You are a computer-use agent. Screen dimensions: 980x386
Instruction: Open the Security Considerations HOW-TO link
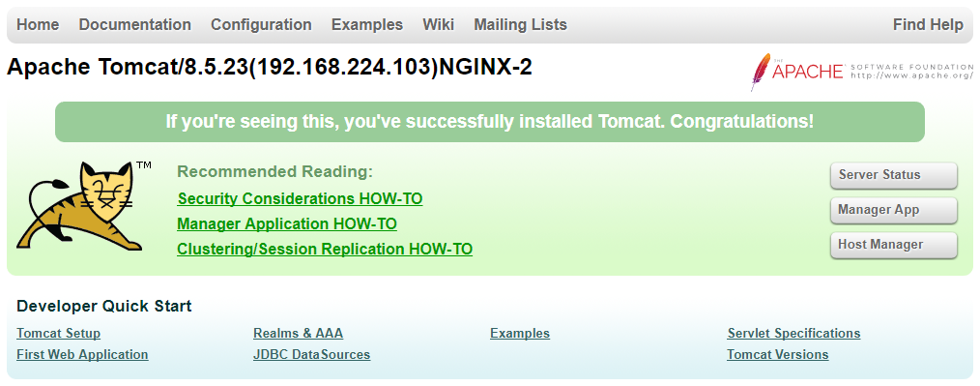pos(300,199)
